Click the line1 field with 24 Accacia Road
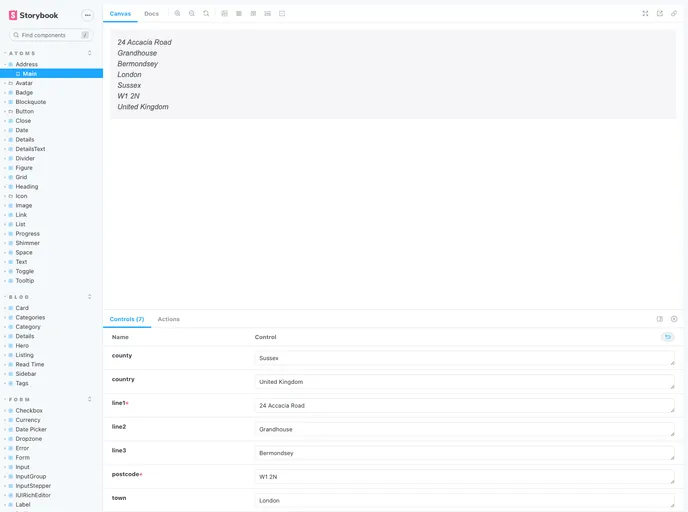 tap(464, 405)
